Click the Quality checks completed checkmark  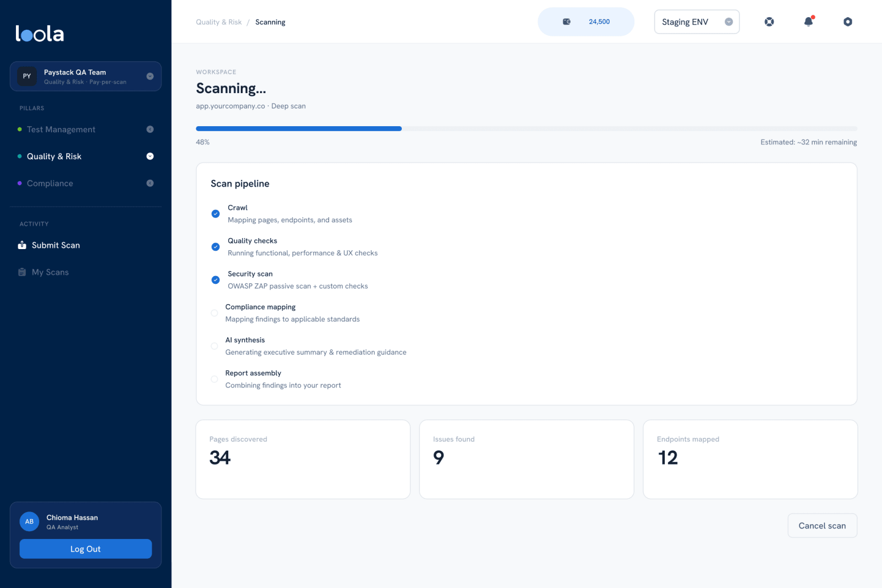pyautogui.click(x=216, y=247)
